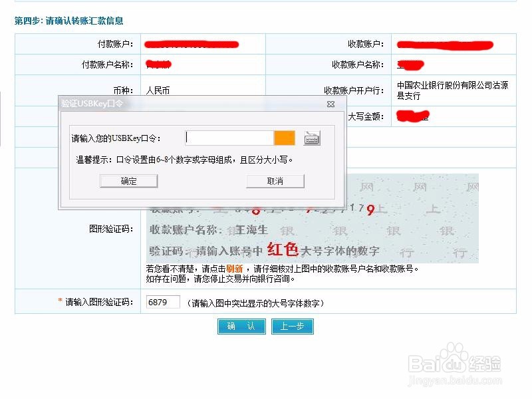The width and height of the screenshot is (532, 399).
Task: Click the 温馨提示 password hint text
Action: tap(186, 159)
